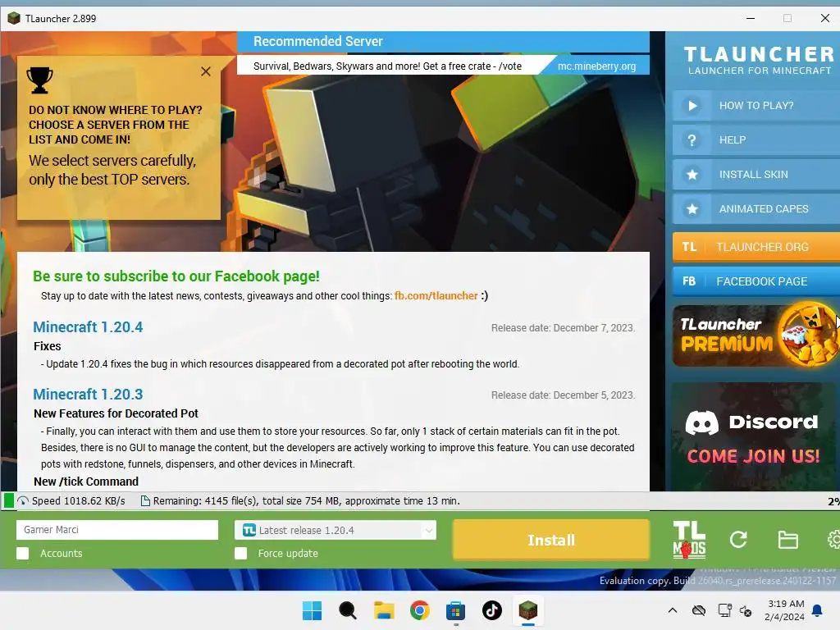Click 'Release date: December 7, 2023.' text

(563, 328)
